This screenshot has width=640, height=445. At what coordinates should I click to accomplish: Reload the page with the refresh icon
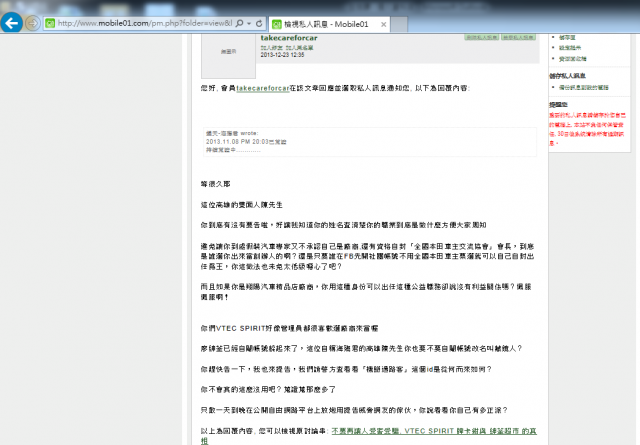(x=259, y=23)
